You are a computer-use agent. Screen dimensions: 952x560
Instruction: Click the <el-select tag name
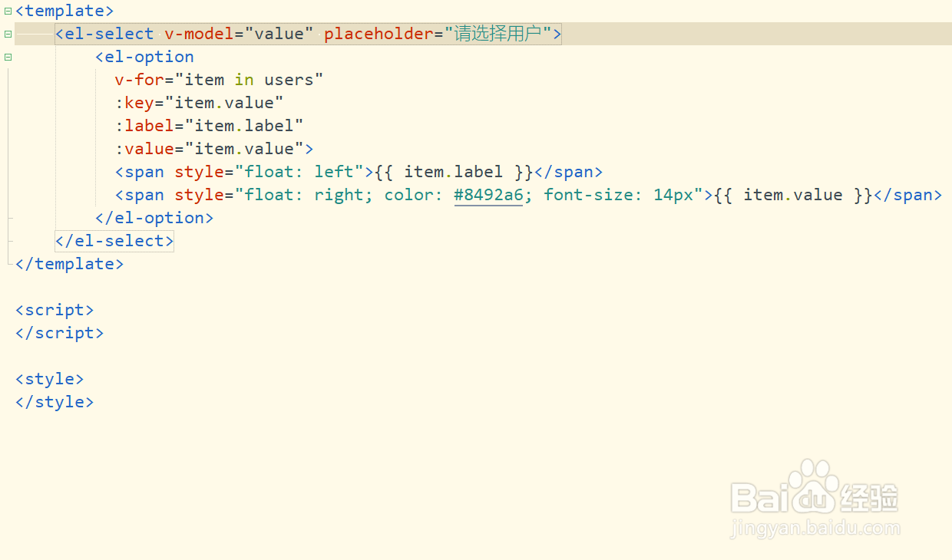(x=105, y=34)
